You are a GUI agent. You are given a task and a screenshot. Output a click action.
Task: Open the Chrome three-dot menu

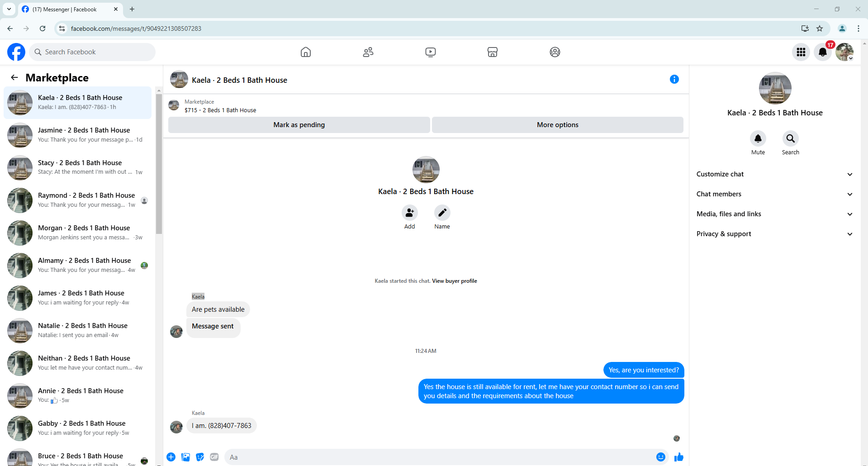click(859, 29)
